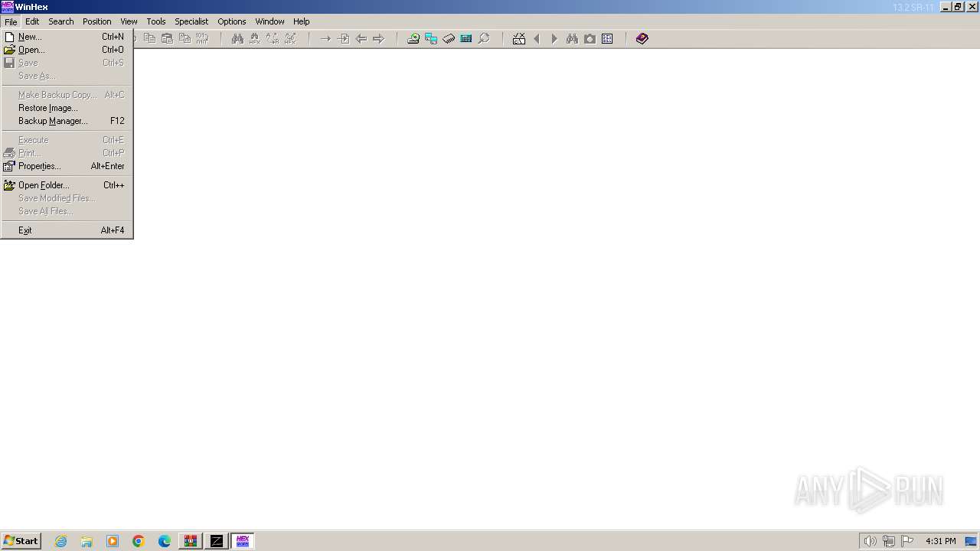Click the Clone disk toolbar icon
Image resolution: width=980 pixels, height=551 pixels.
pos(431,38)
